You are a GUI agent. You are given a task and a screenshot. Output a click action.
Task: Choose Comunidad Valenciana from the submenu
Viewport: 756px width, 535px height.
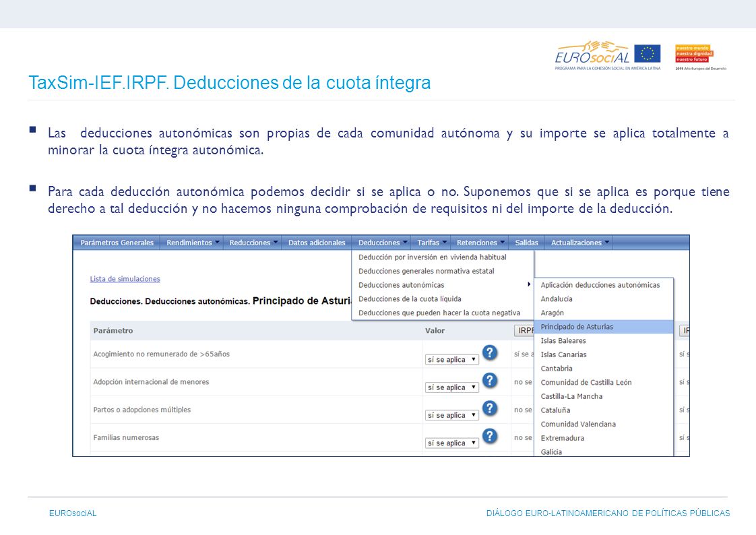point(604,424)
